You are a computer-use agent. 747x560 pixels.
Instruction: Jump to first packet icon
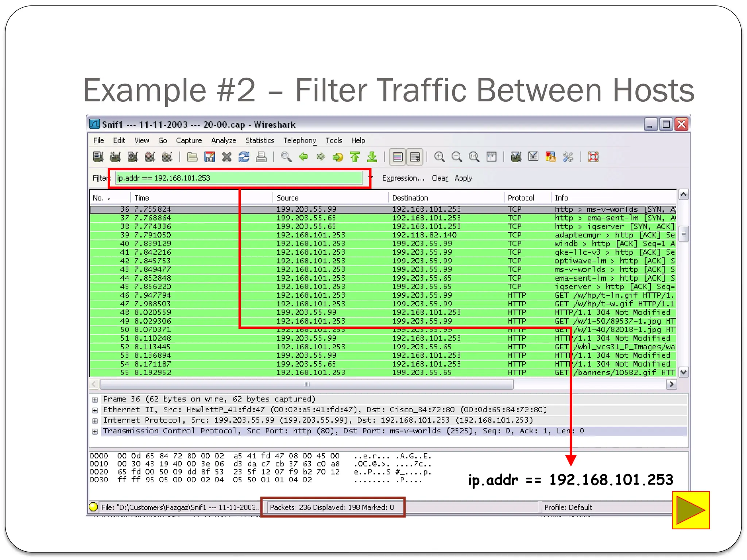coord(355,157)
